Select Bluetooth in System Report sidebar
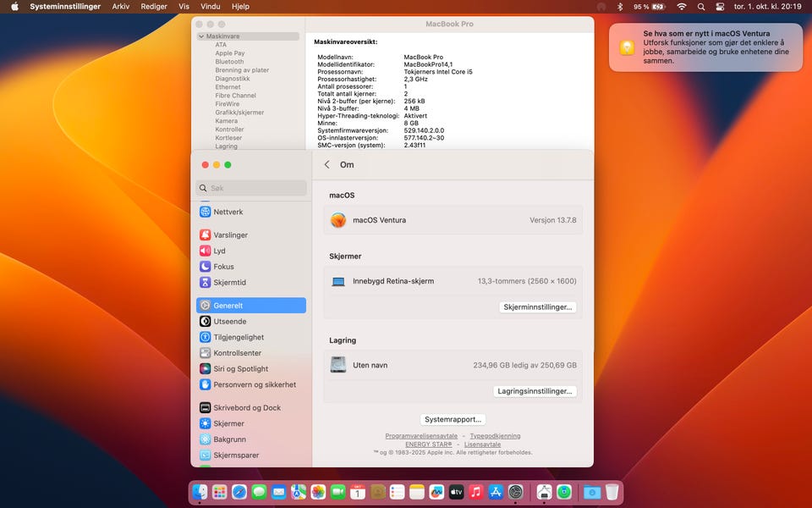 [229, 62]
